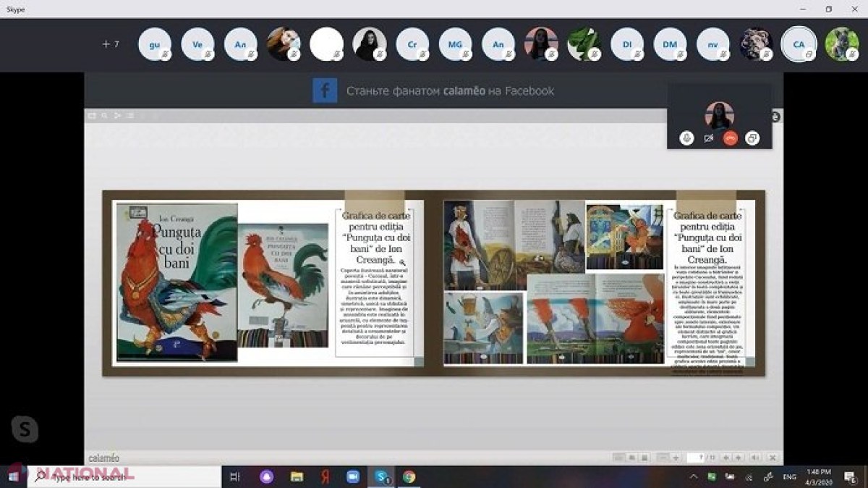This screenshot has height=488, width=868.
Task: Zoom out with minus button in calaméo toolbar
Action: pos(663,458)
